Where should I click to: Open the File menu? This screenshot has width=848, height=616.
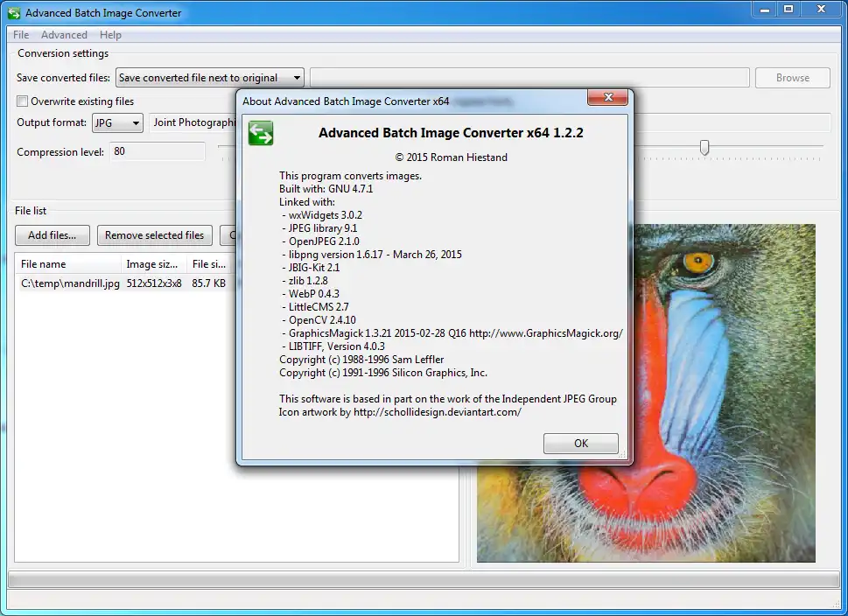point(21,35)
